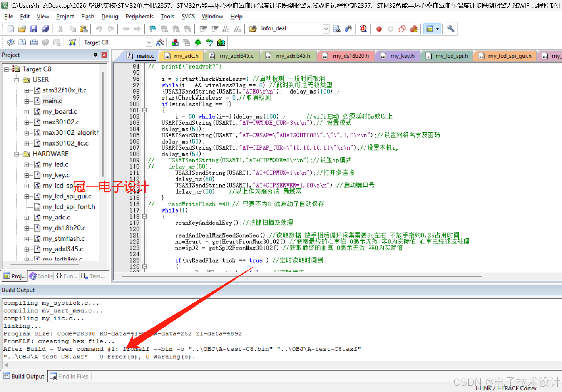Image resolution: width=562 pixels, height=392 pixels.
Task: Click the Undo arrow icon
Action: (x=99, y=29)
